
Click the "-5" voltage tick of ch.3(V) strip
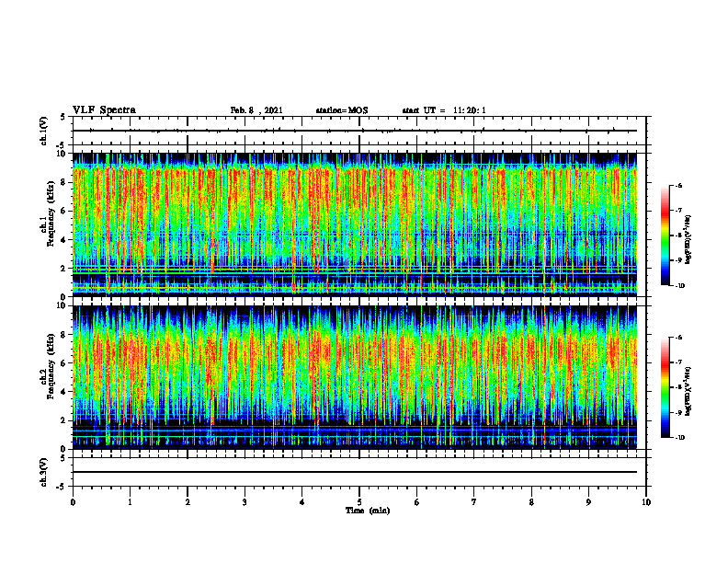click(x=62, y=487)
